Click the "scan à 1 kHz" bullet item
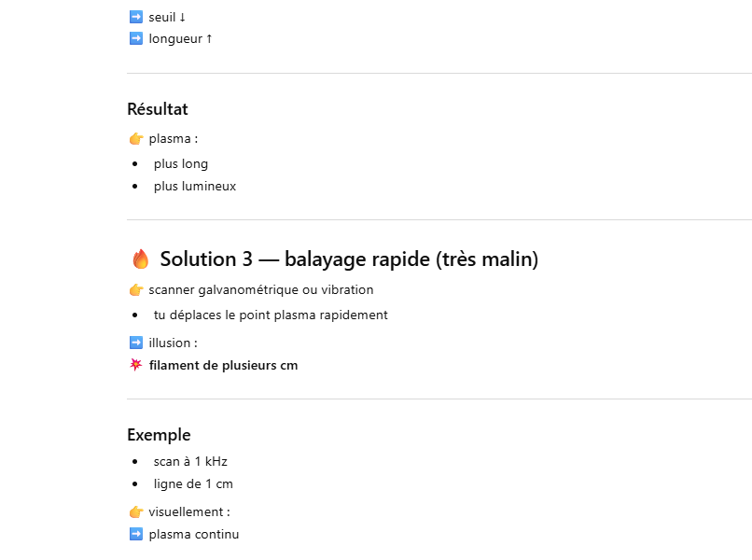The height and width of the screenshot is (560, 752). pos(190,461)
